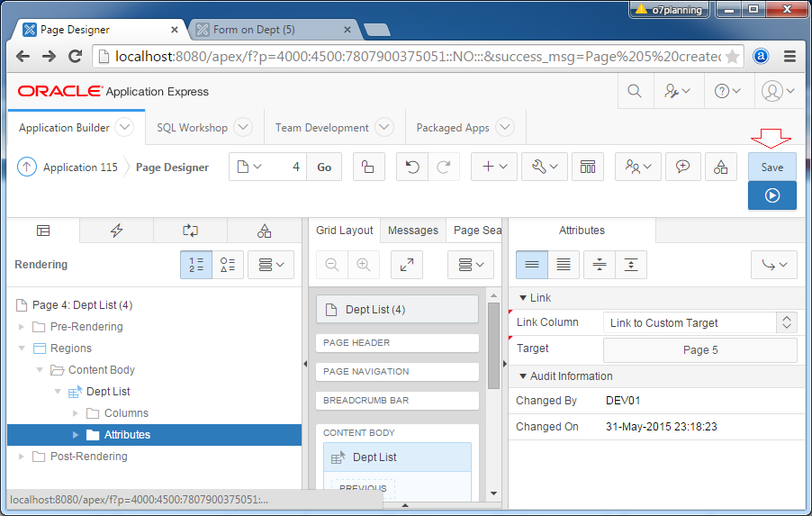Open the Link Column select list

pyautogui.click(x=700, y=322)
